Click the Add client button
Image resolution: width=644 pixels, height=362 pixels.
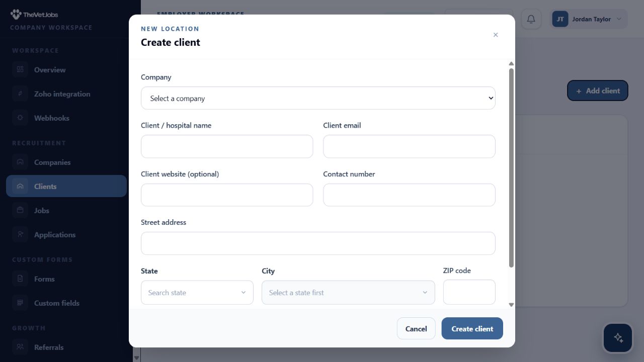pos(598,90)
